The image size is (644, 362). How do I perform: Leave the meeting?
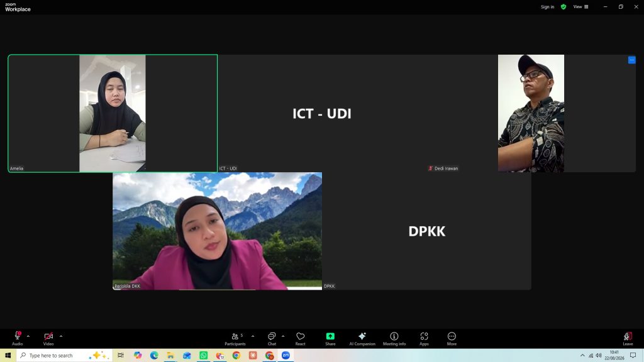point(628,339)
